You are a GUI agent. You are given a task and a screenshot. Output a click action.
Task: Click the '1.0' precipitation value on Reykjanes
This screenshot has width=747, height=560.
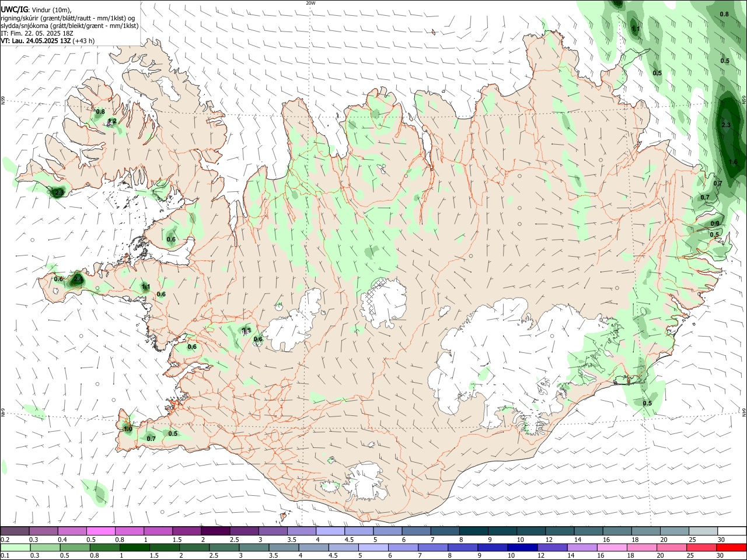128,429
